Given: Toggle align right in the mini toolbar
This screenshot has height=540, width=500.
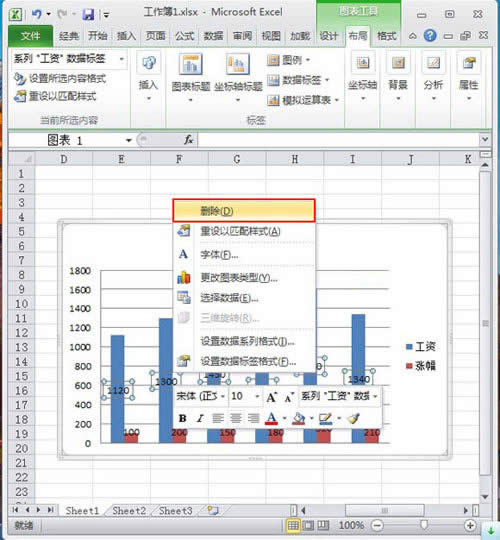Looking at the screenshot, I should (253, 418).
